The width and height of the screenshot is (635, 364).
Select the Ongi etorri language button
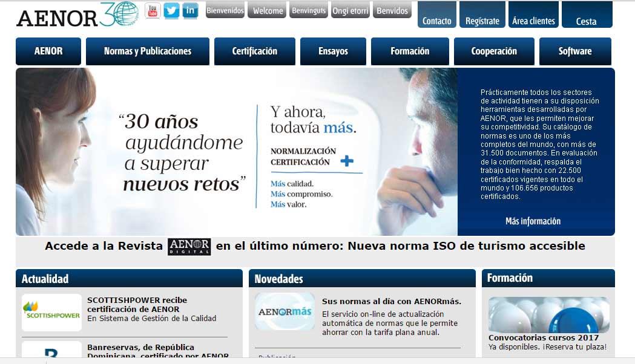350,10
